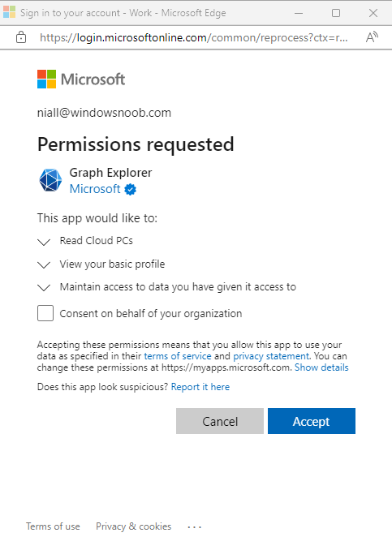This screenshot has height=537, width=392.
Task: Click Report it here link
Action: [x=200, y=387]
